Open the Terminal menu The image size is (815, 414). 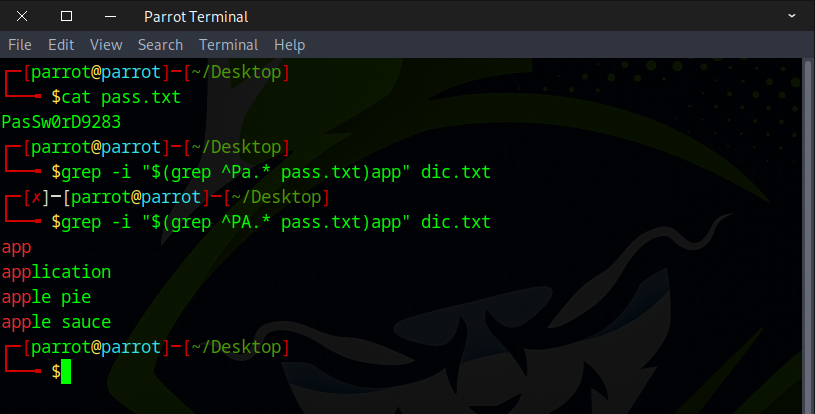click(x=228, y=45)
